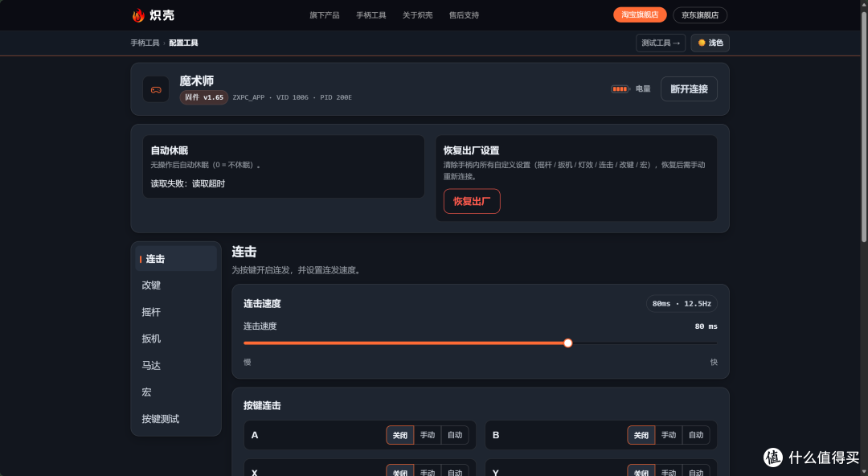Set button B turbo to 自动
868x476 pixels.
(x=696, y=435)
